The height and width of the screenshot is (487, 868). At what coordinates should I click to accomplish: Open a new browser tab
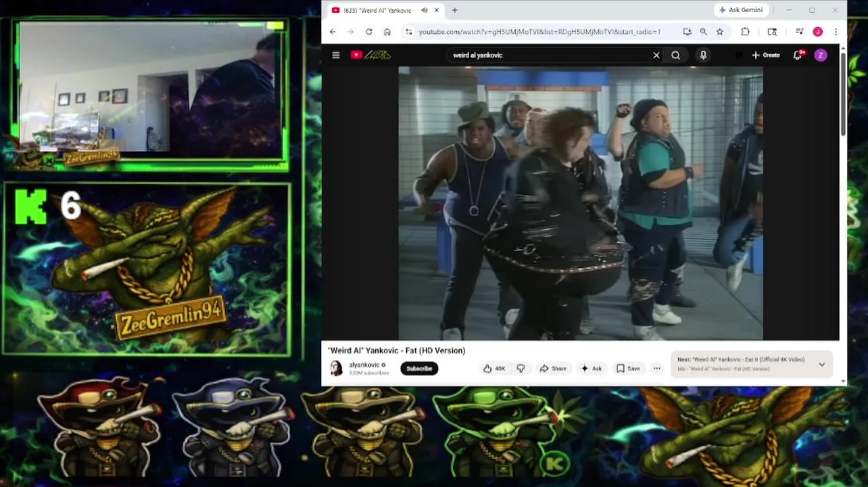454,10
